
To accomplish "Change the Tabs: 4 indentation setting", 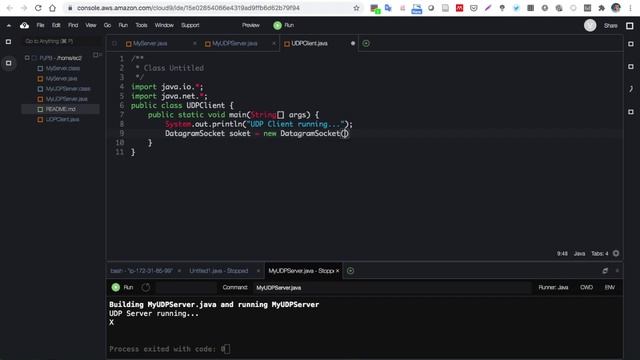I will coord(600,253).
